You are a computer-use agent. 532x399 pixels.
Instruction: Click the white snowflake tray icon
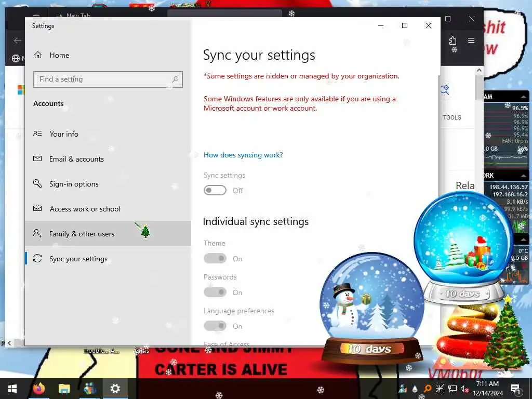[440, 389]
